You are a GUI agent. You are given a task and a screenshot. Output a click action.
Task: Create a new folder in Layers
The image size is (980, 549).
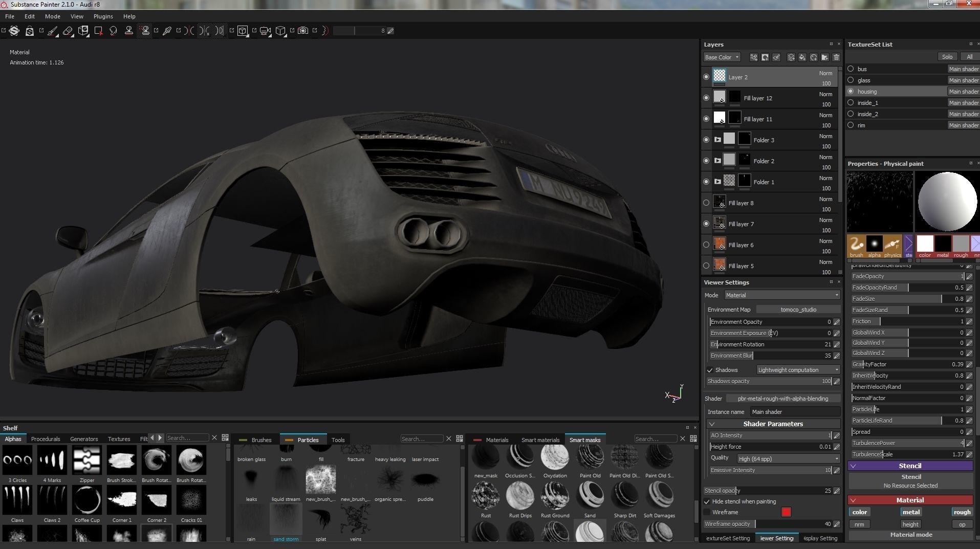pos(825,57)
